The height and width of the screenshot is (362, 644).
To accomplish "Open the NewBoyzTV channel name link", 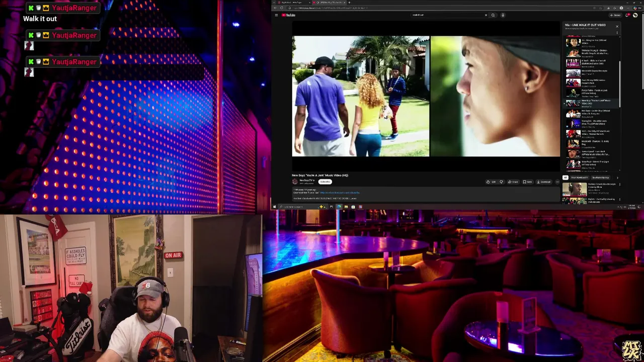I will [x=306, y=180].
